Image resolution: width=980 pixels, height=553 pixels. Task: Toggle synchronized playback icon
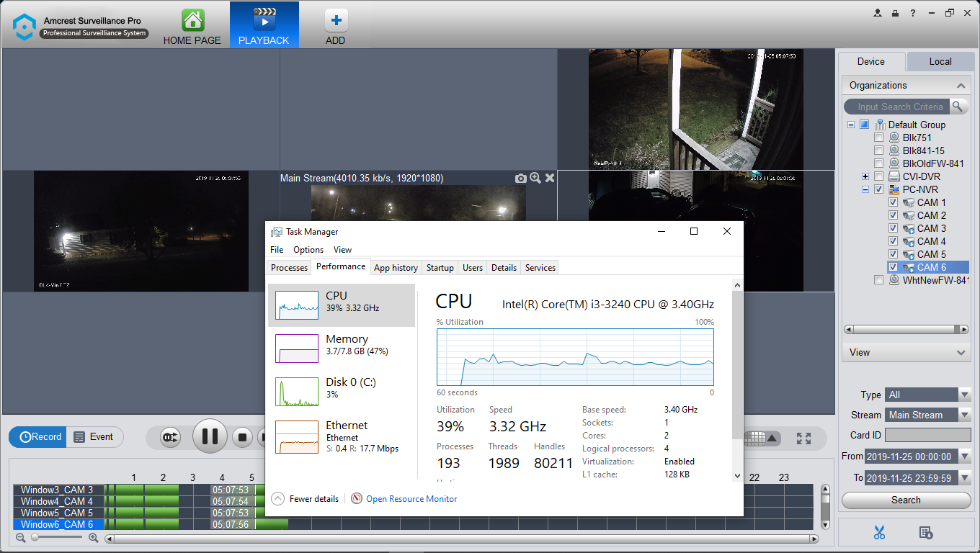(x=170, y=437)
